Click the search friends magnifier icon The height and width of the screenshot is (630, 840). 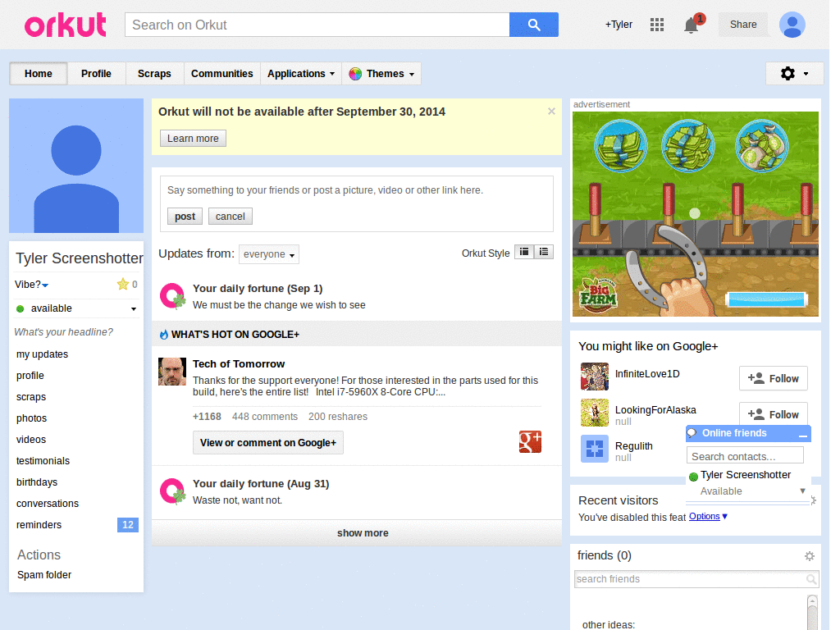[x=811, y=579]
